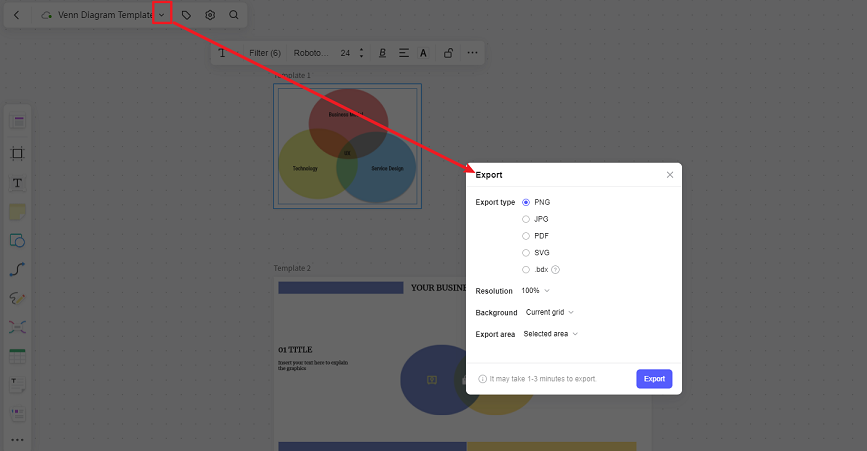Close the Export dialog

click(670, 175)
